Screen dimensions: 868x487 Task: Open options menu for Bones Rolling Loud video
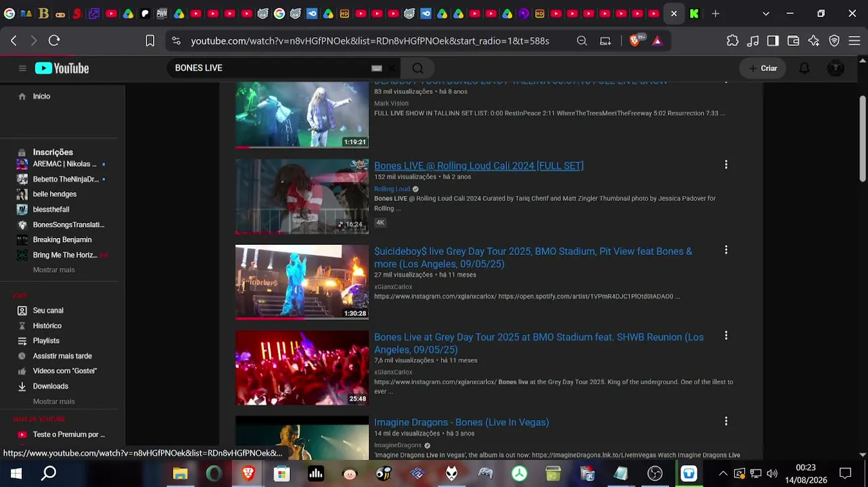726,165
